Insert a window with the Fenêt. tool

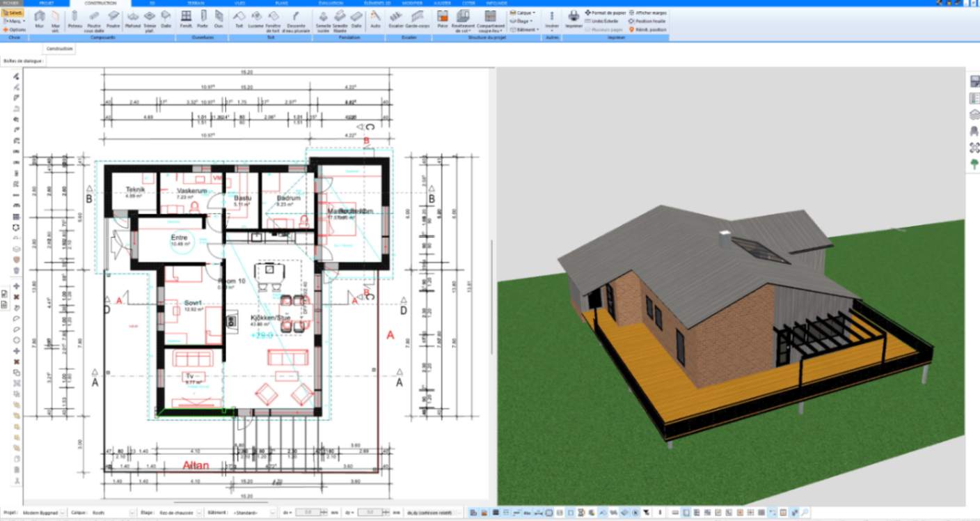186,19
